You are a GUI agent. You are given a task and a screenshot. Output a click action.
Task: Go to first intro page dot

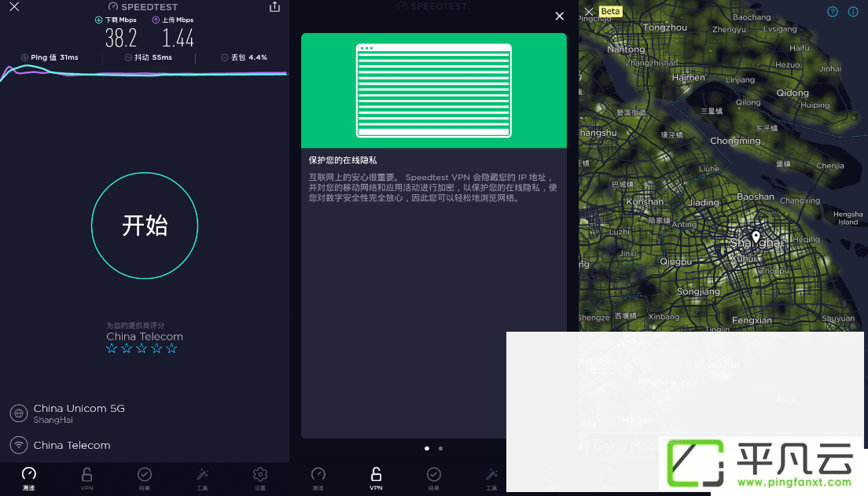click(427, 448)
